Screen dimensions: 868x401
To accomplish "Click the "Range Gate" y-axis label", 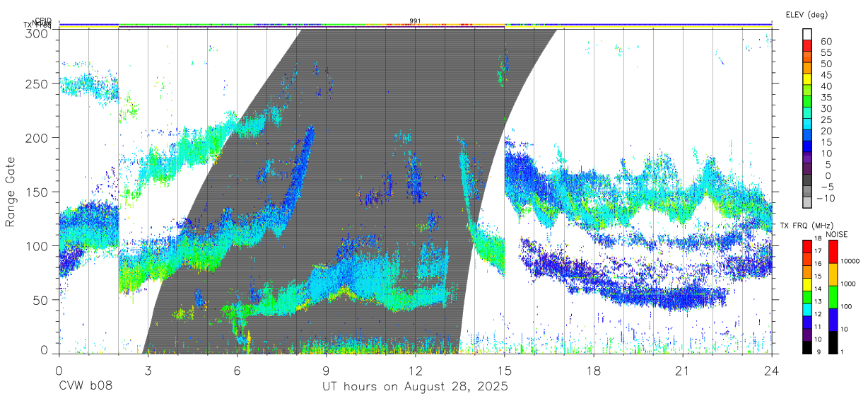I will 11,192.
